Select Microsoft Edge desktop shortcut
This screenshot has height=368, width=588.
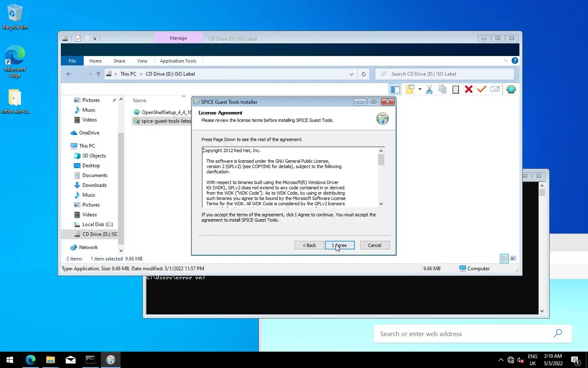(x=15, y=62)
